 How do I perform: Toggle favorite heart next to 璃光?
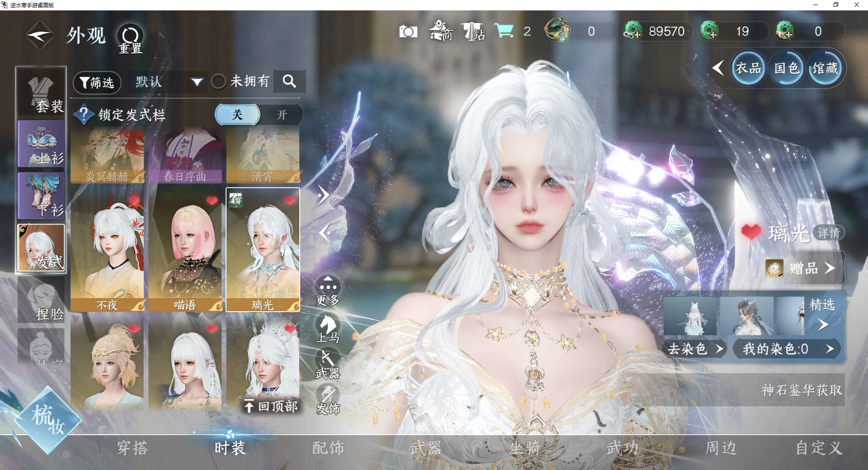[751, 232]
